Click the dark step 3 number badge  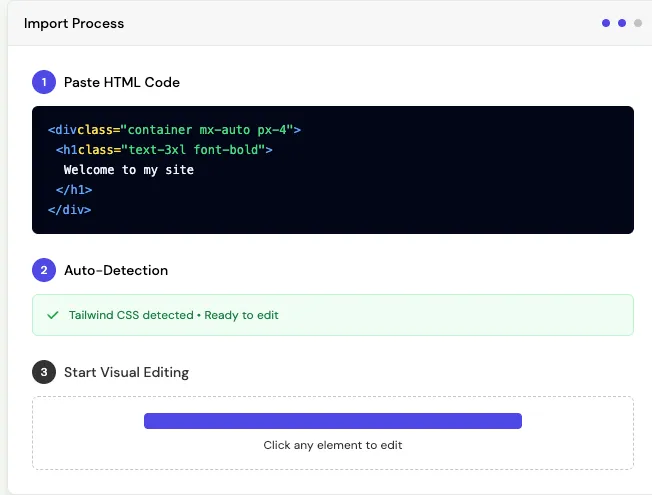[44, 372]
